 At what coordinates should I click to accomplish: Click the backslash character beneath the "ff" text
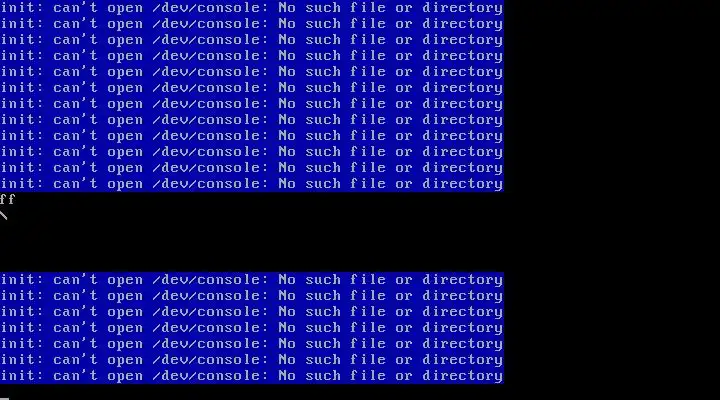pos(4,215)
